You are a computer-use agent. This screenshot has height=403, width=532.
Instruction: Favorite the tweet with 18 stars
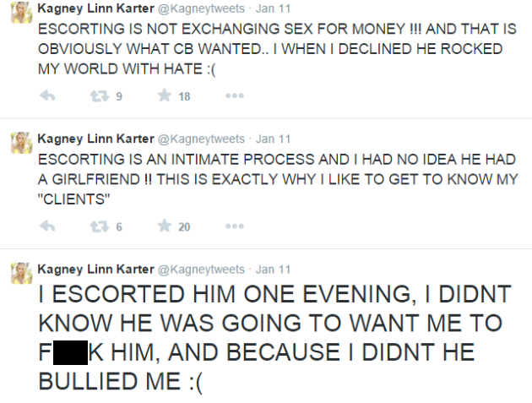[161, 96]
